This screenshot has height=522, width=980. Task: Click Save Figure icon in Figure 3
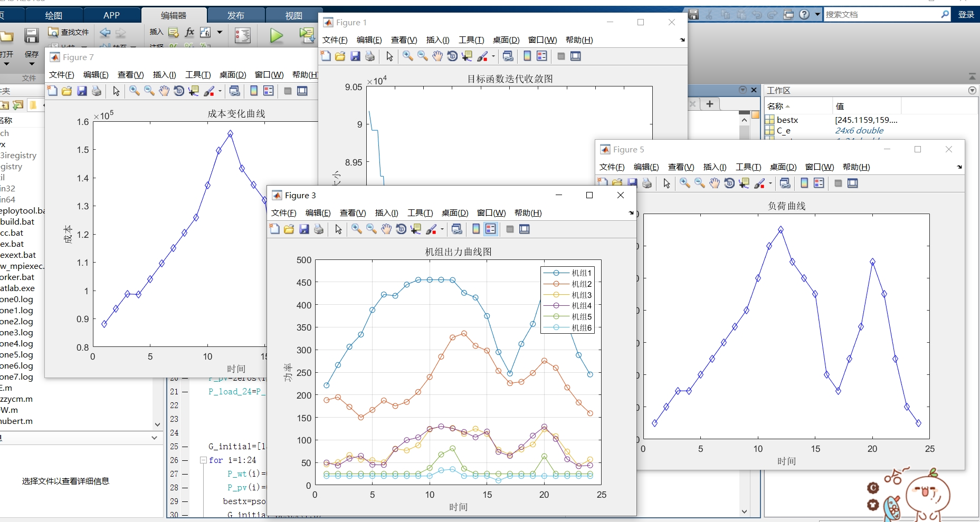304,229
